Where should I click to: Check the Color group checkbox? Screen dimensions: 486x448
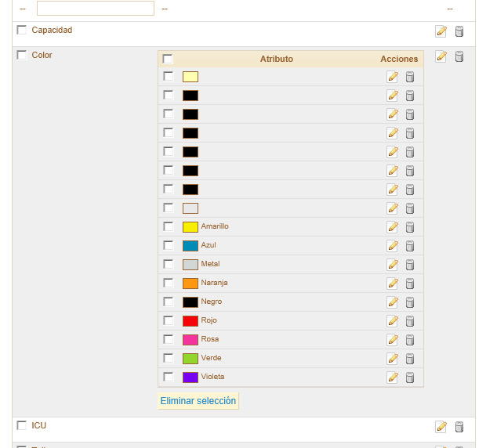click(21, 55)
